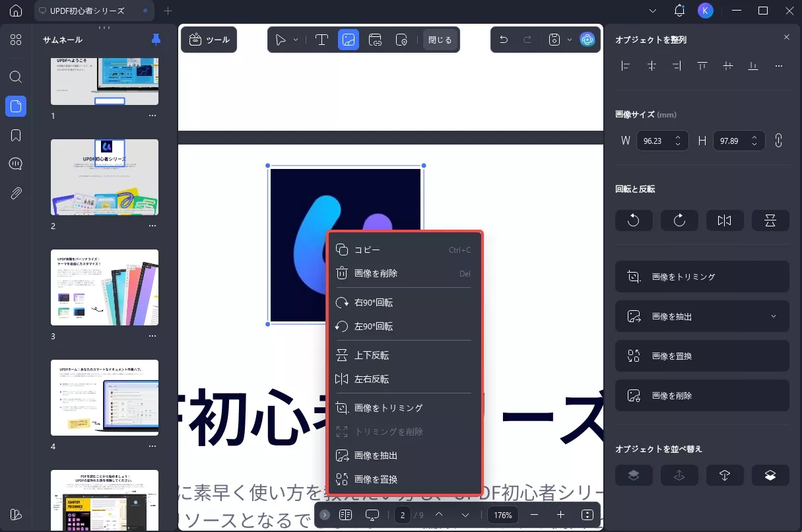Click the down-arrow arrange button

pos(725,475)
